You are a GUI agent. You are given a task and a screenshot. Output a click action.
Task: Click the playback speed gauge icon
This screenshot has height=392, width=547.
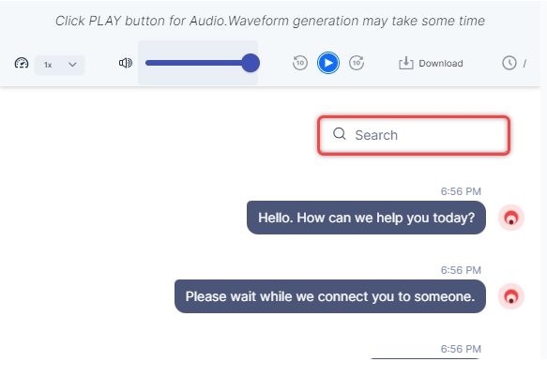click(x=22, y=63)
